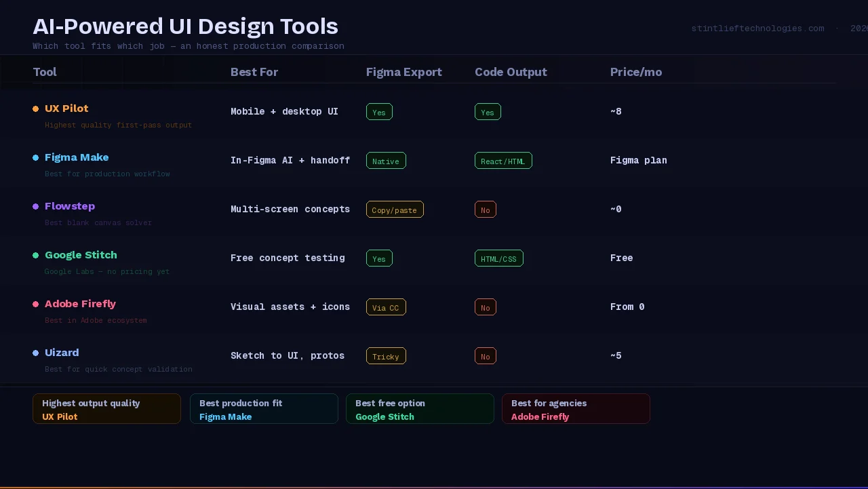
Task: Sort by the Price/mo column header
Action: pos(635,72)
